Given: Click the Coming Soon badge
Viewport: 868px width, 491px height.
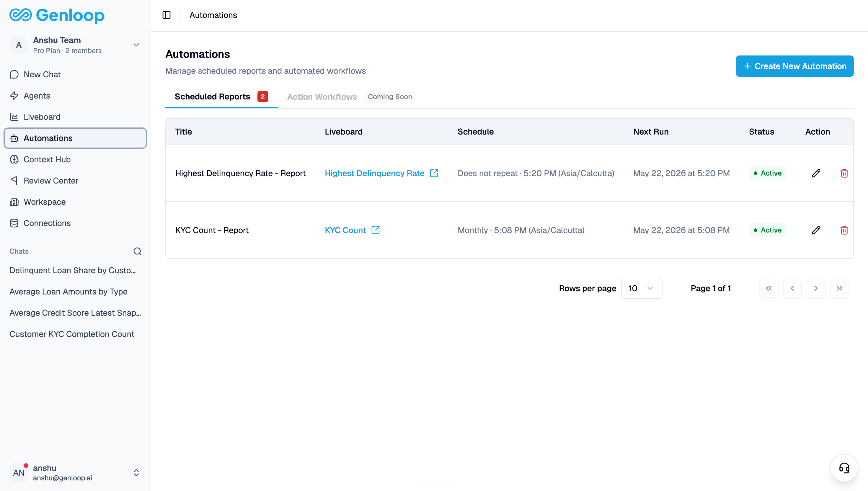Looking at the screenshot, I should 390,97.
